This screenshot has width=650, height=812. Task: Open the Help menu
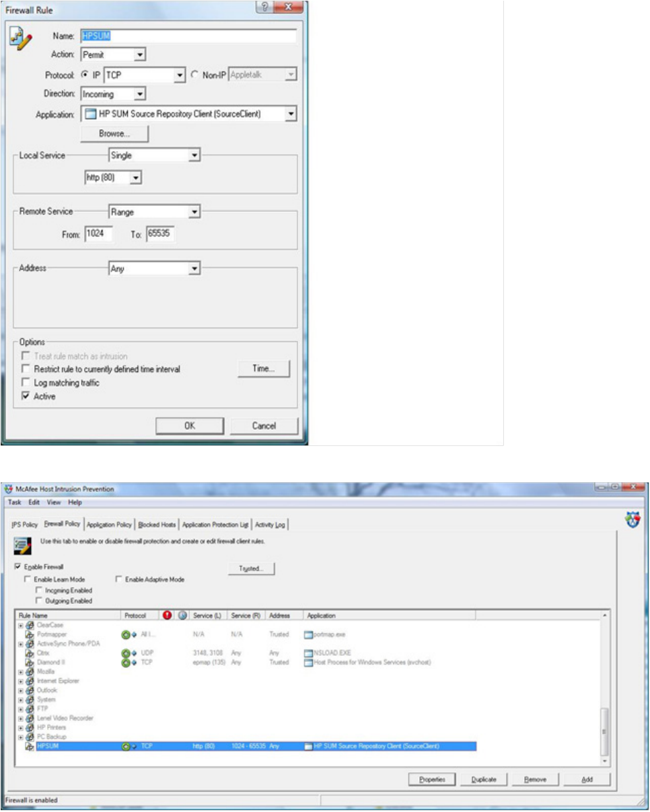(x=75, y=503)
